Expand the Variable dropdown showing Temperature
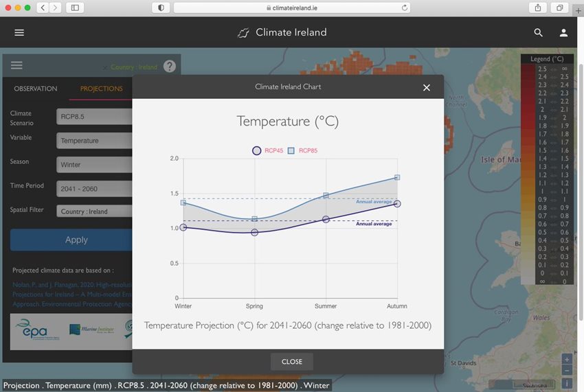This screenshot has width=584, height=392. pos(94,141)
